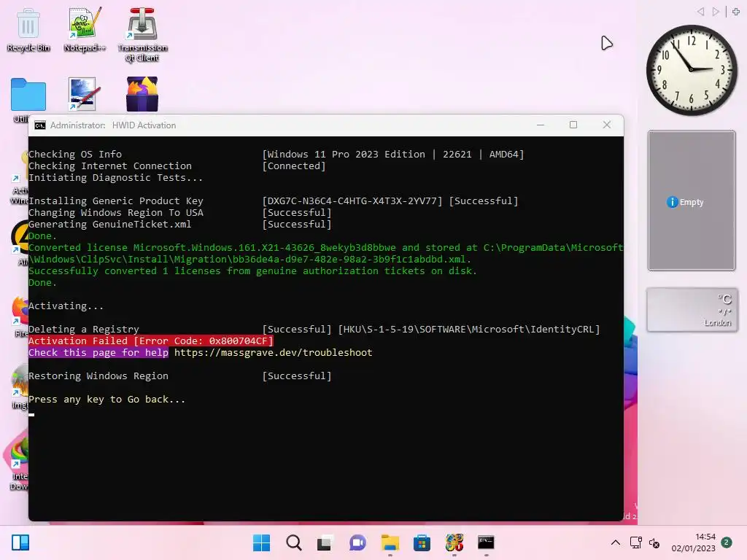Show hidden system tray icons
The image size is (747, 560).
616,542
